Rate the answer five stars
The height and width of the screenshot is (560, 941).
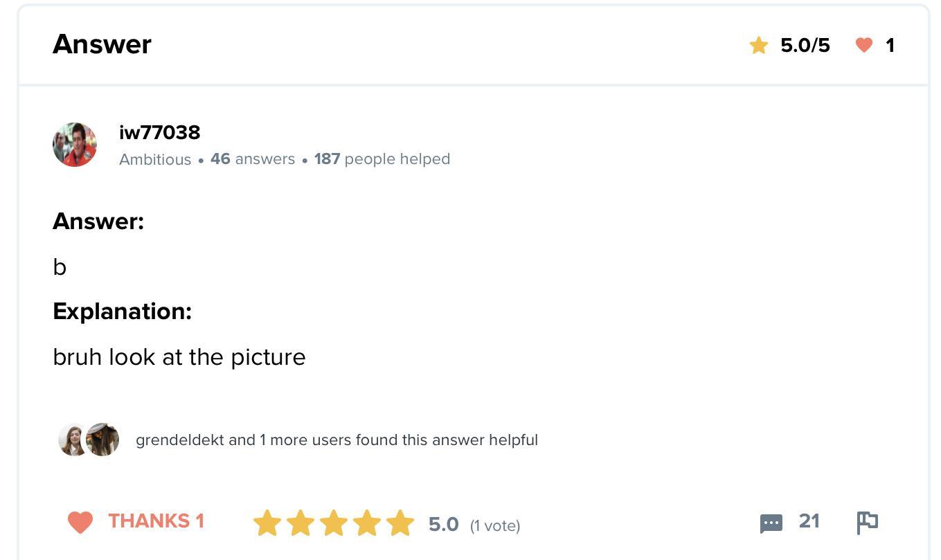tap(400, 523)
